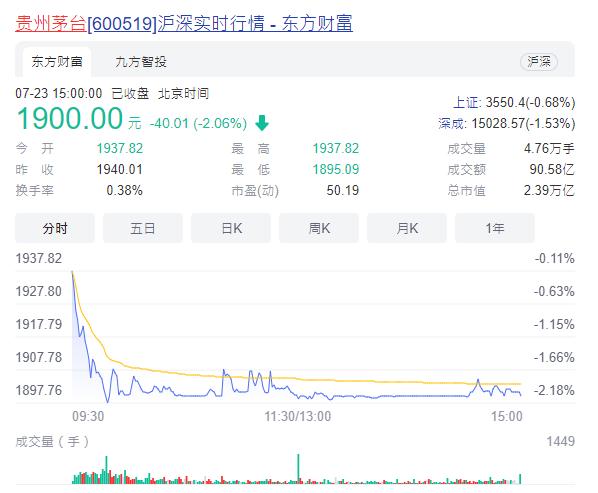The width and height of the screenshot is (598, 493).
Task: Click the 11:30/13:00 time axis label
Action: pos(298,416)
